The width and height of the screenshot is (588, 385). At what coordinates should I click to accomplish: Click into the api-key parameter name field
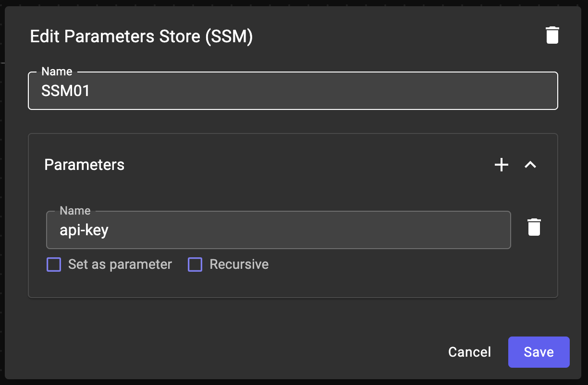(x=279, y=230)
